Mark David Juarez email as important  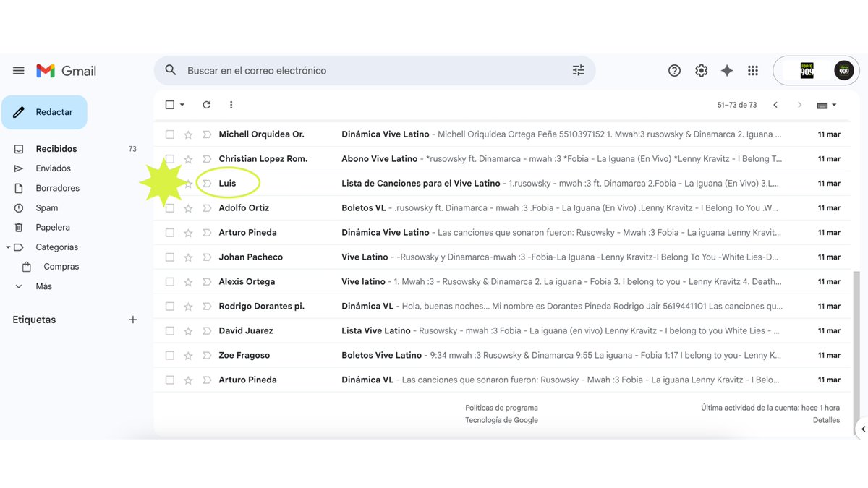pos(206,331)
